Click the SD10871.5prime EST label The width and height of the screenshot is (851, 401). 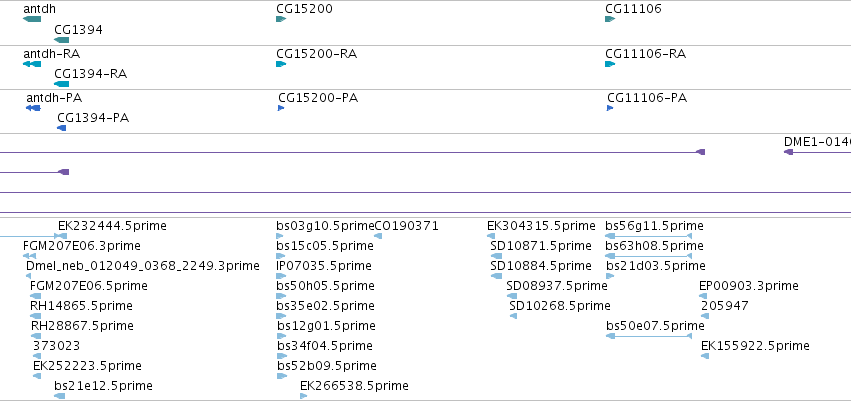[x=541, y=246]
